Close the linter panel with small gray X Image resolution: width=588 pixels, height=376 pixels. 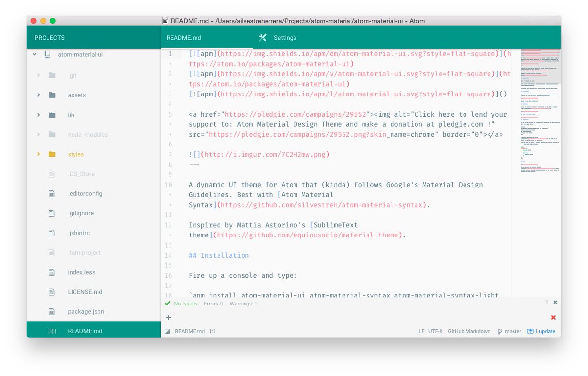(x=555, y=303)
